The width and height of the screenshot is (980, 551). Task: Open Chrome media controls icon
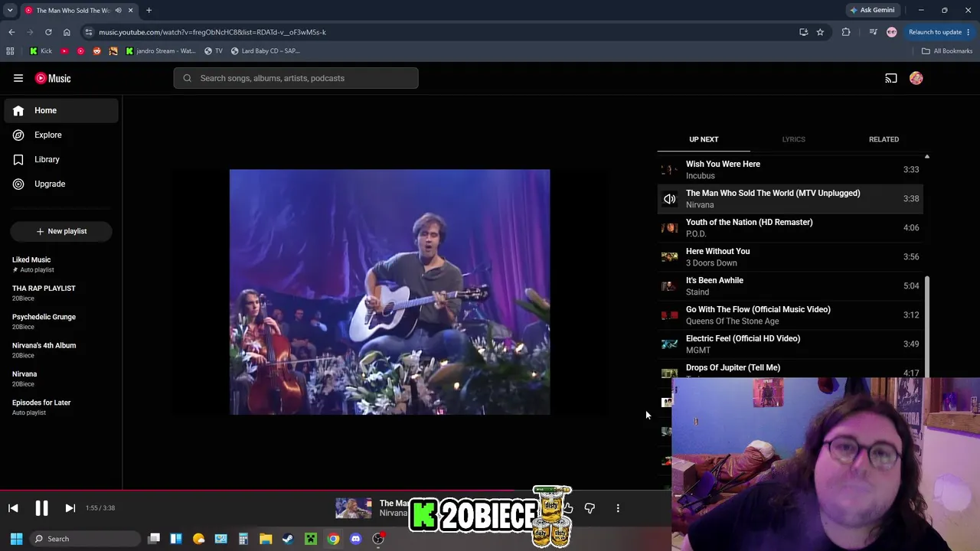[x=874, y=32]
